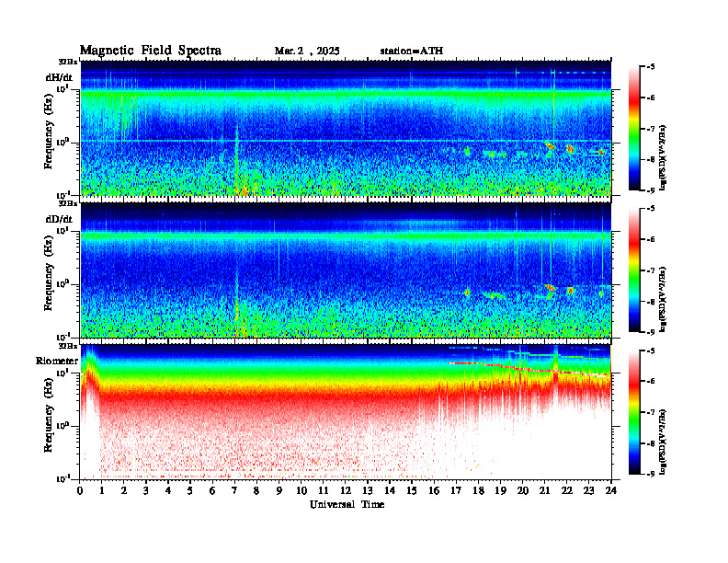The width and height of the screenshot is (728, 563).
Task: Click hour tick "16" on Universal Time axis
Action: pos(434,490)
